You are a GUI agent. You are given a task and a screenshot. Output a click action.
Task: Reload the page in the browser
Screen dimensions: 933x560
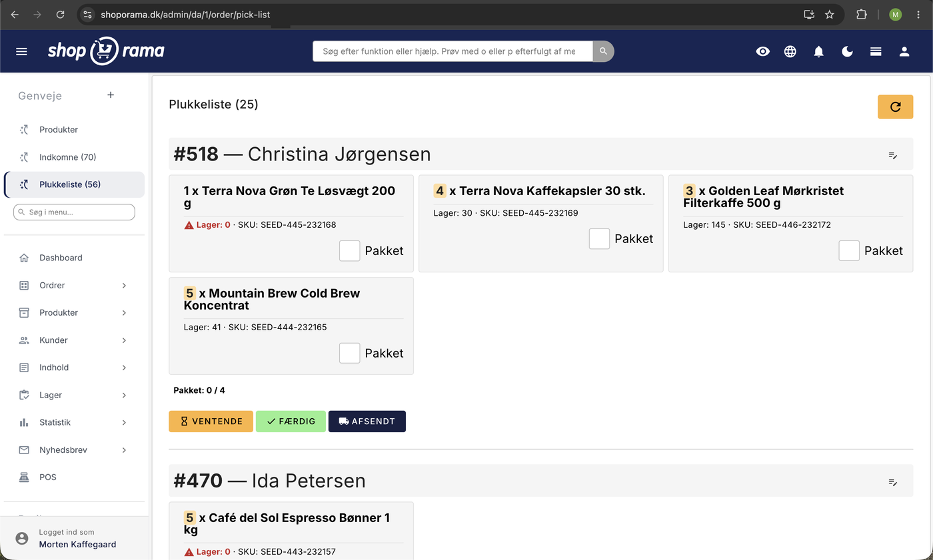[x=61, y=14]
